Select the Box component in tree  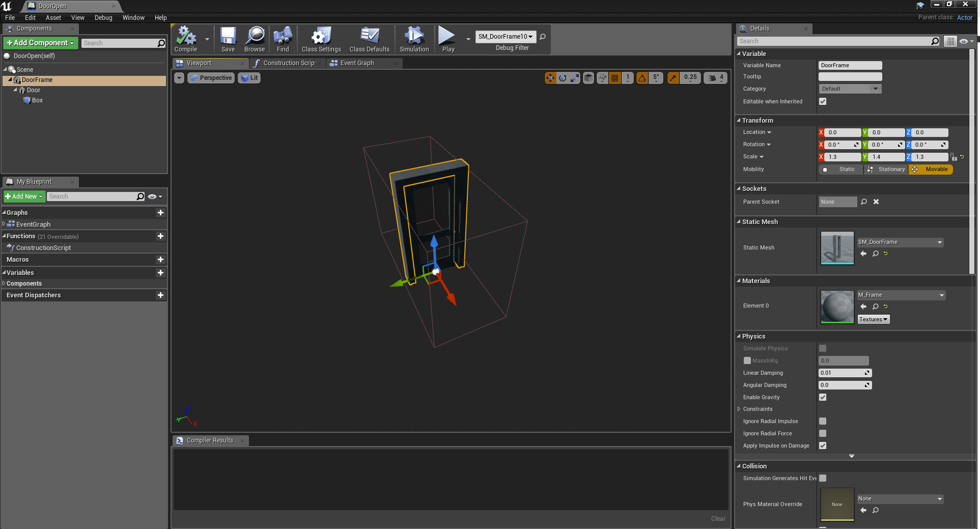(x=37, y=100)
